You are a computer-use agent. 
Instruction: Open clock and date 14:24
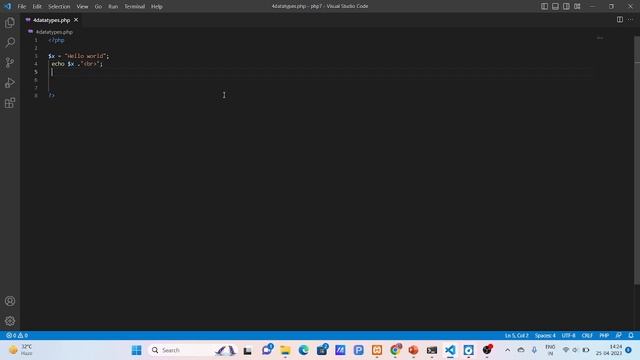pyautogui.click(x=609, y=350)
